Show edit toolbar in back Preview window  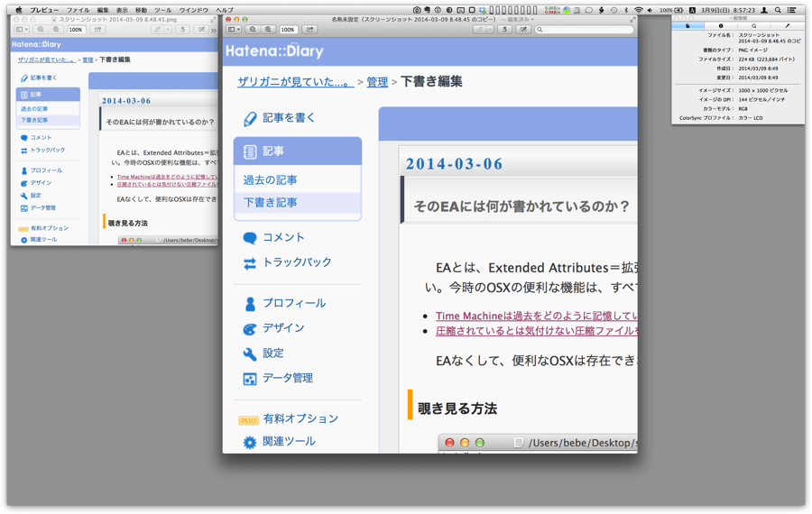pyautogui.click(x=201, y=30)
